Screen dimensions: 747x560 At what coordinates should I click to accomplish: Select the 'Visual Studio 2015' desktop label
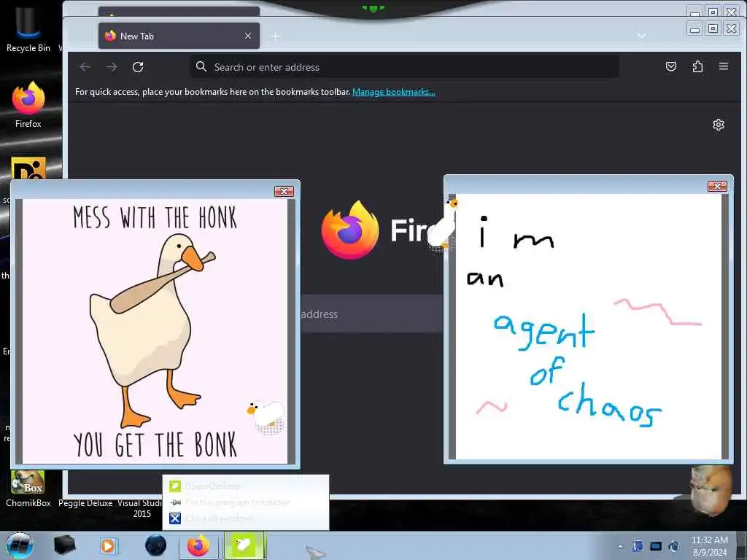[141, 508]
